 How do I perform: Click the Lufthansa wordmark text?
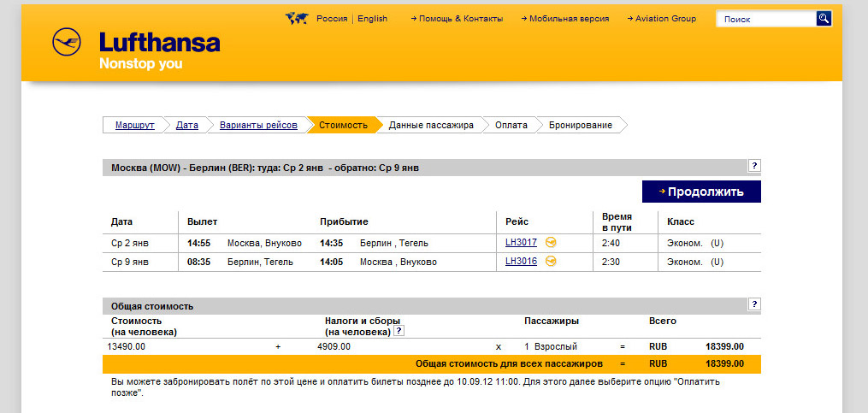coord(159,43)
